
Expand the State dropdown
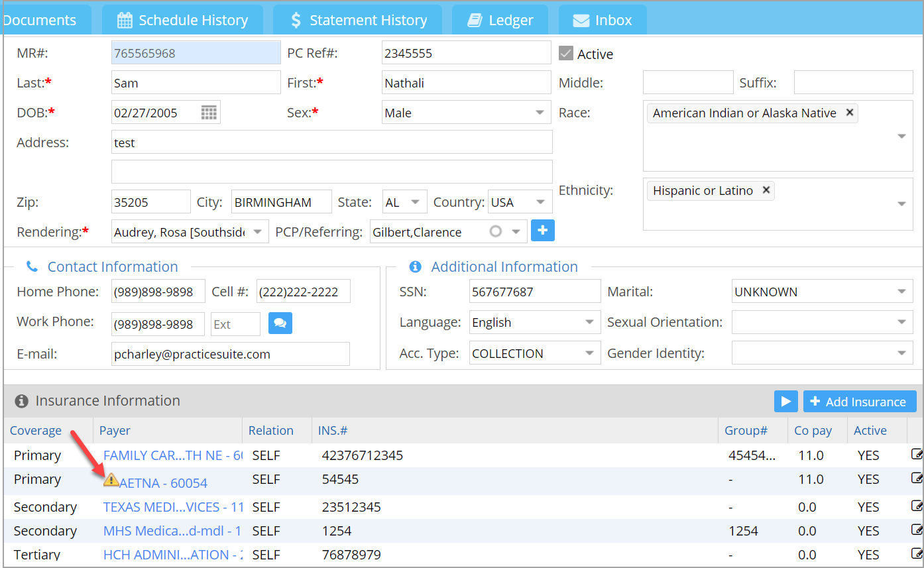(404, 202)
